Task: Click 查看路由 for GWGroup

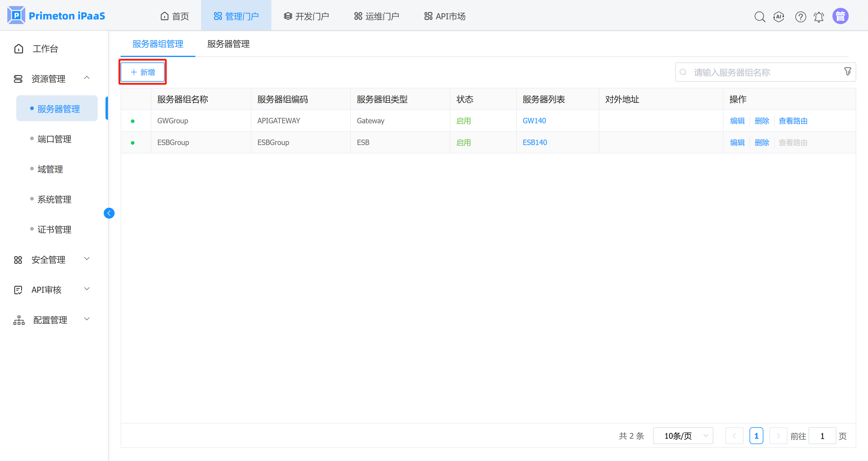Action: (x=793, y=120)
